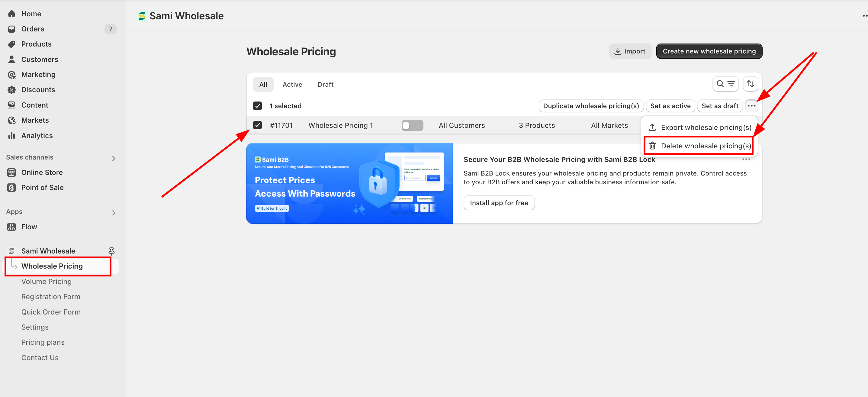Open Volume Pricing in sidebar
Image resolution: width=868 pixels, height=397 pixels.
pos(47,281)
